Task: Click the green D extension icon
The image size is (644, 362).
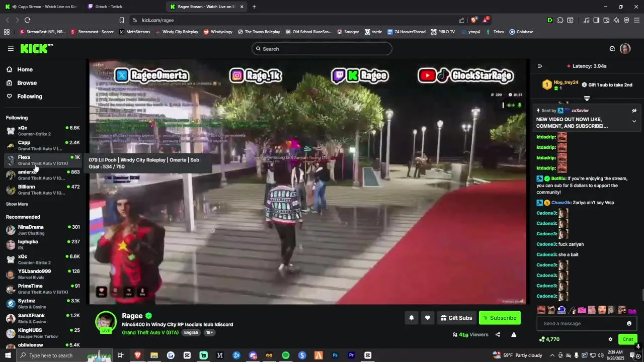Action: (x=550, y=20)
